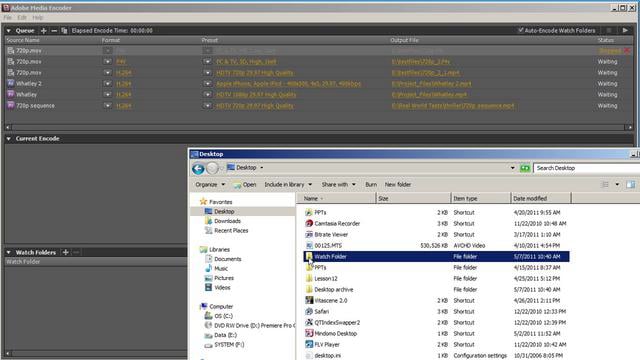Open Include in library dropdown
Viewport: 640px width, 360px height.
pos(288,184)
